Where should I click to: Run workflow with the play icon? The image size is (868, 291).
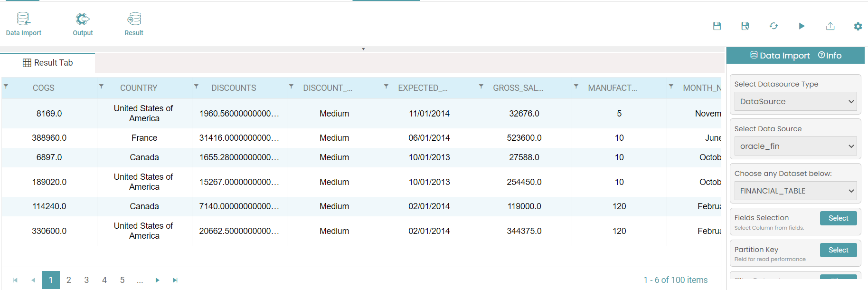[x=802, y=26]
